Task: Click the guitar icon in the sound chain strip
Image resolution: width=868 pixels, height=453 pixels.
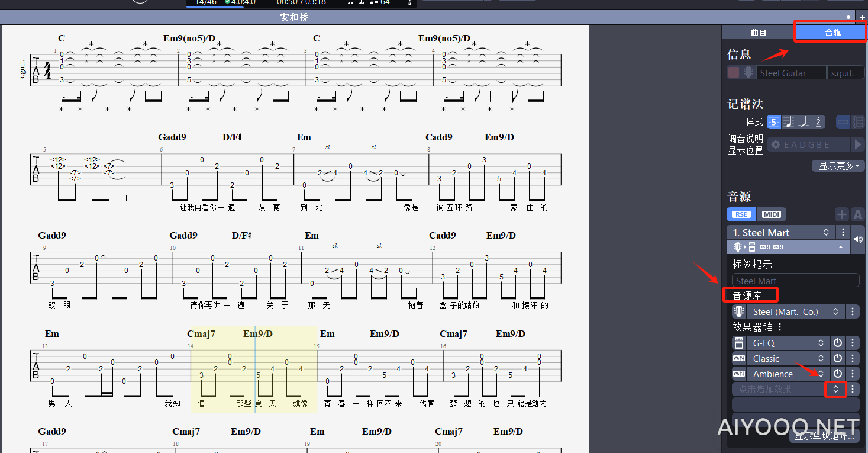Action: tap(738, 247)
